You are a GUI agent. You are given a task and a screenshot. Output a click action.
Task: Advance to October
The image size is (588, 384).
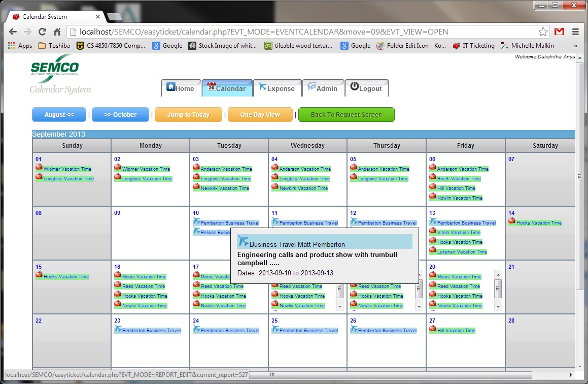[120, 115]
